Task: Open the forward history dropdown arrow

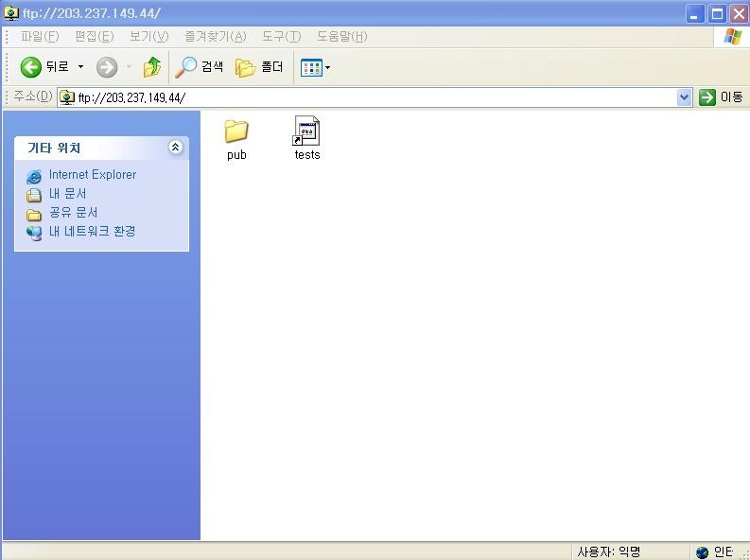Action: 130,67
